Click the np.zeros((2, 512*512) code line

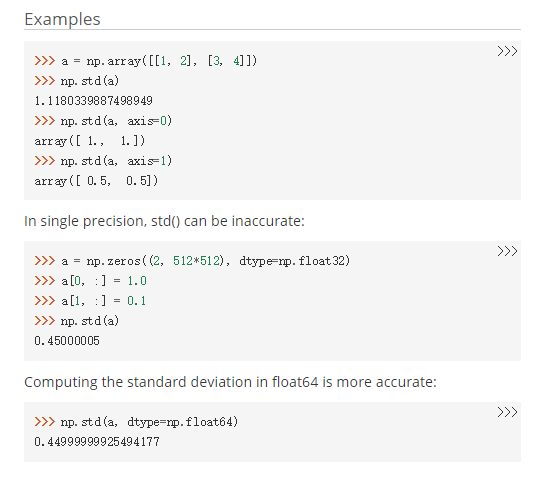(x=192, y=261)
